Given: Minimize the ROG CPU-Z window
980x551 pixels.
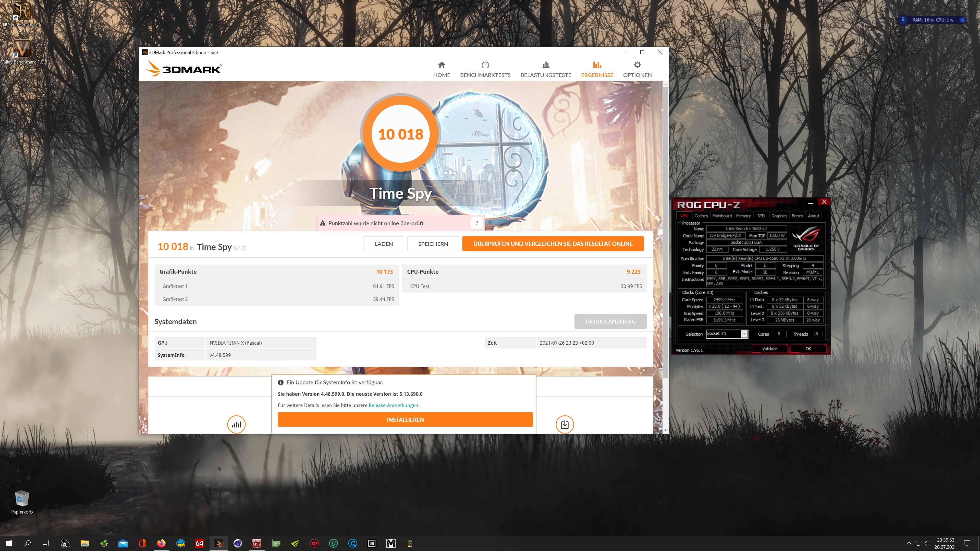Looking at the screenshot, I should pos(810,203).
